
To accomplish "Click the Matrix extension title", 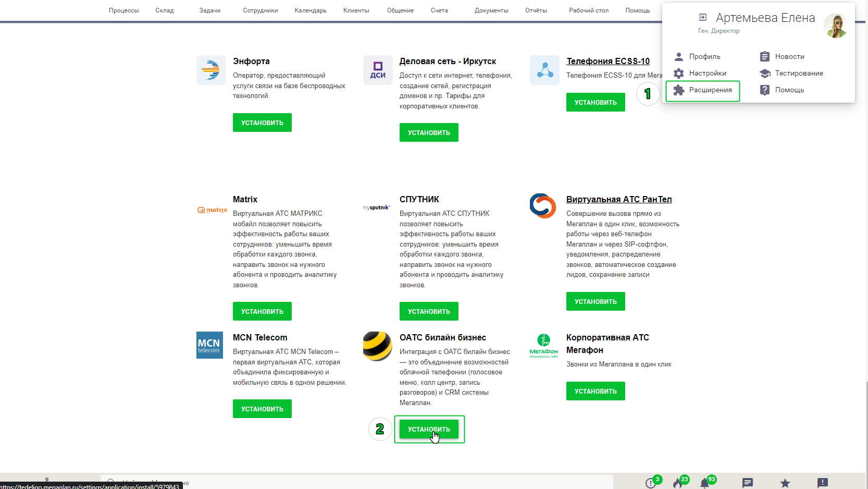I will (x=245, y=199).
